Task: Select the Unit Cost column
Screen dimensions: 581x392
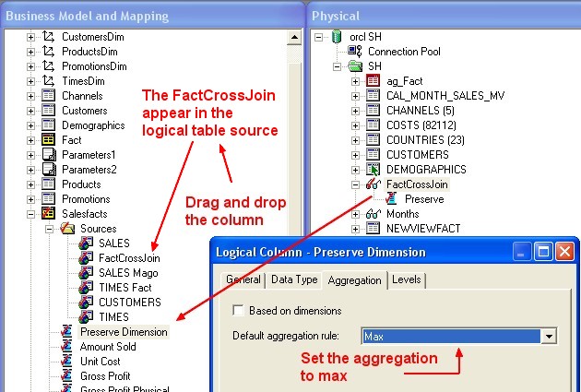Action: click(100, 362)
